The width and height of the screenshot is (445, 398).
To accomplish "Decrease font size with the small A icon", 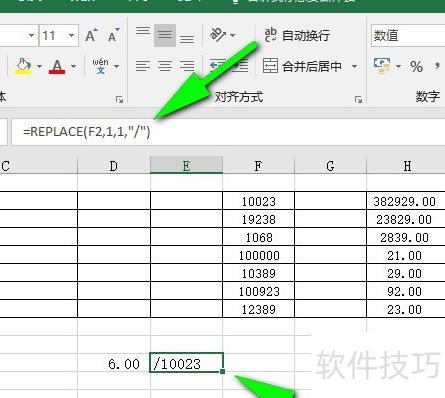I will [113, 35].
